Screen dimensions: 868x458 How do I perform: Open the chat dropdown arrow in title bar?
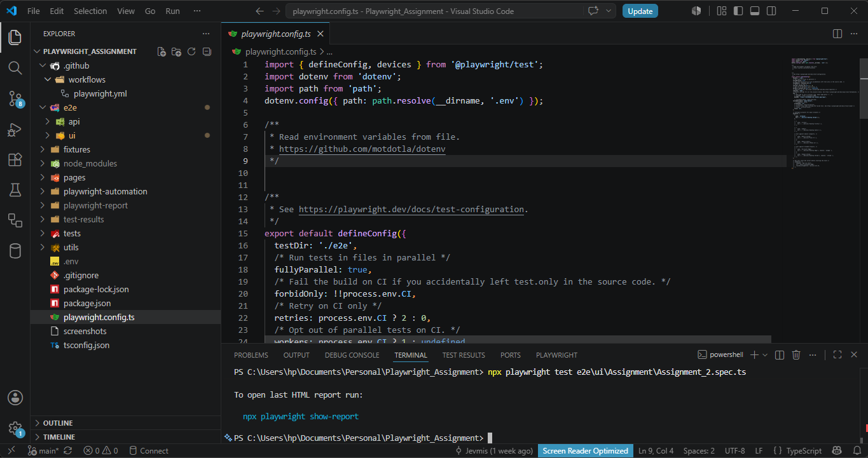[609, 11]
